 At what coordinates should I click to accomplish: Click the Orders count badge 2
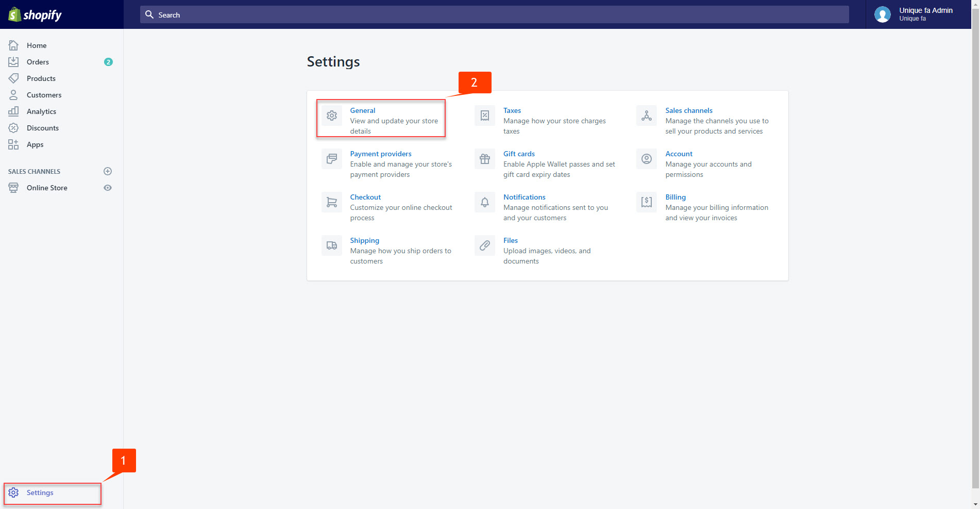click(x=108, y=62)
